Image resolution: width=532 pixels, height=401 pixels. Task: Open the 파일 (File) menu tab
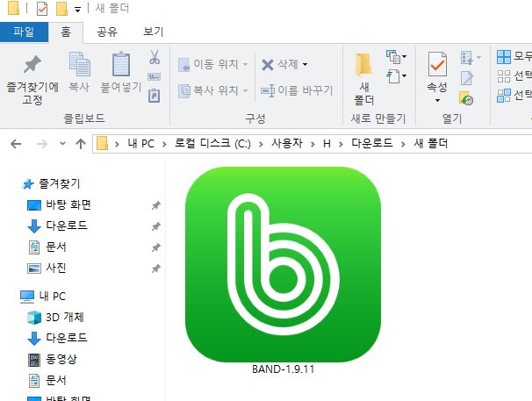[24, 32]
